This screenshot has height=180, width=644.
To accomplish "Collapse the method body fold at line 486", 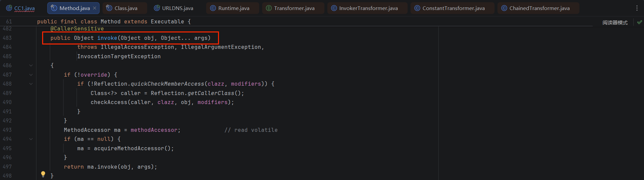I will (x=31, y=66).
